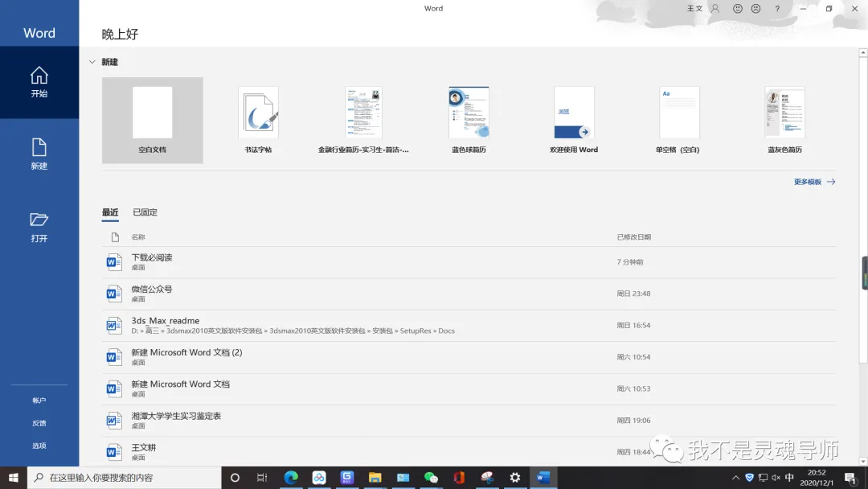
Task: Collapse the 新建 section chevron
Action: 92,62
